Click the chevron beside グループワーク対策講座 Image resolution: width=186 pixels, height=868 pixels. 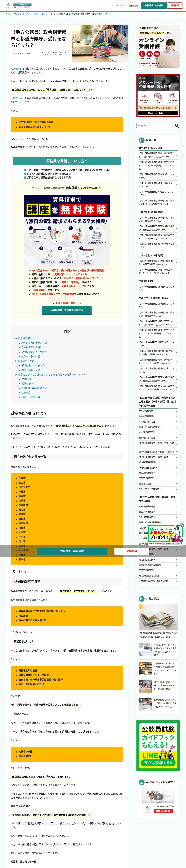pyautogui.click(x=177, y=489)
